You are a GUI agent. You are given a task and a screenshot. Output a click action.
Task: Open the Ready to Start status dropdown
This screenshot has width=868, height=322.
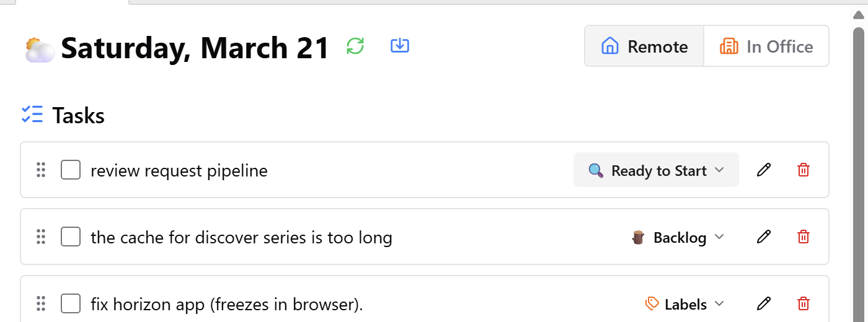(x=656, y=170)
